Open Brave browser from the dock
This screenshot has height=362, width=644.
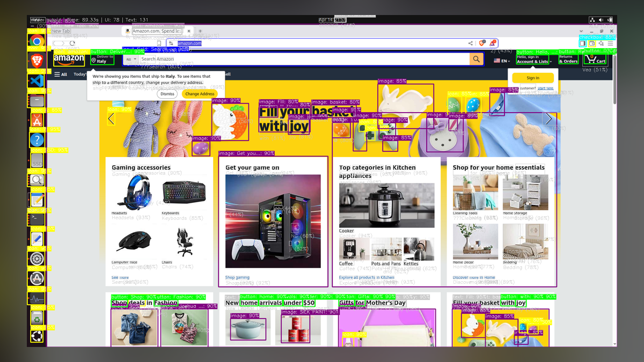(36, 61)
